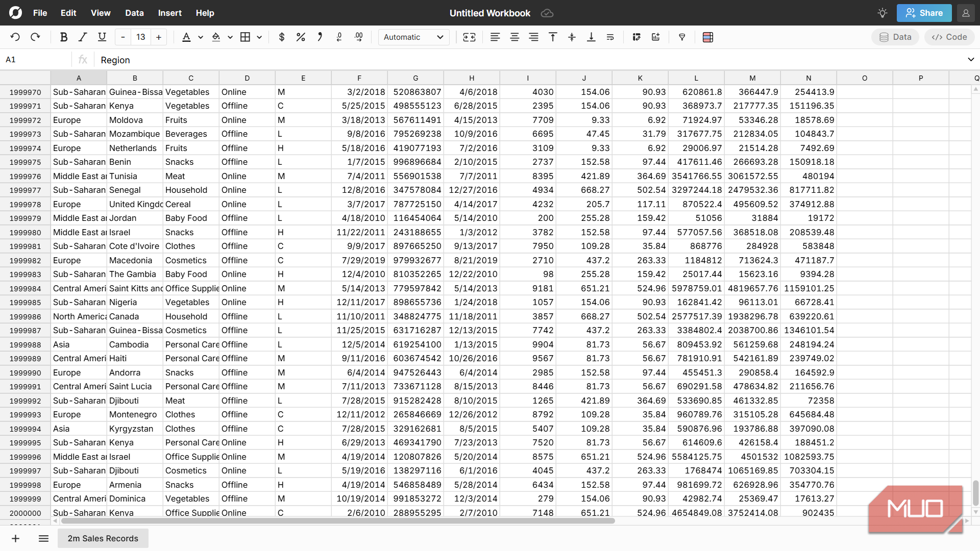This screenshot has height=551, width=980.
Task: Open the fill color picker
Action: 216,37
